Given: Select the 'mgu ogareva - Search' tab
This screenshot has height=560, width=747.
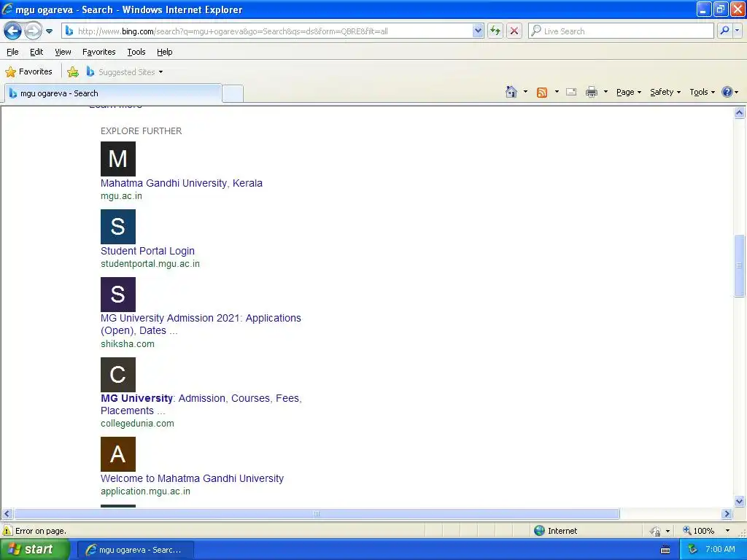Looking at the screenshot, I should point(113,93).
